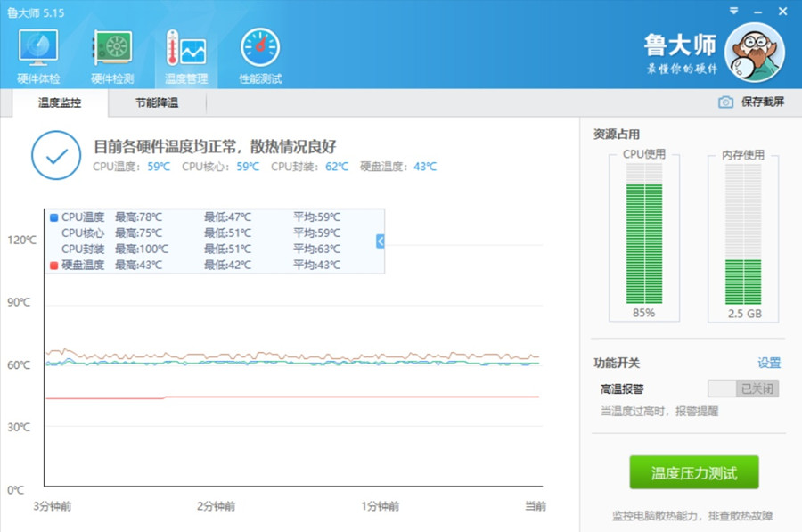Switch to the 温度监控 tab
Screen dimensions: 802x532
60,103
